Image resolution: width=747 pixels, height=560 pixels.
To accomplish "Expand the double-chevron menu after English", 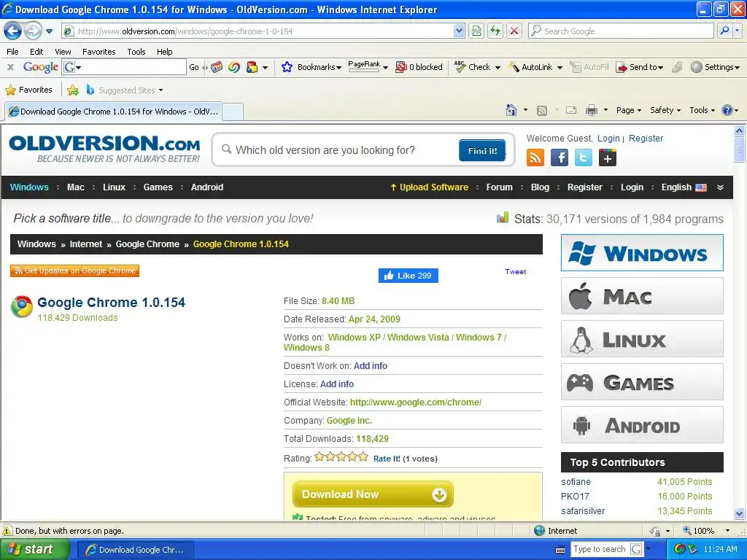I will [x=720, y=187].
